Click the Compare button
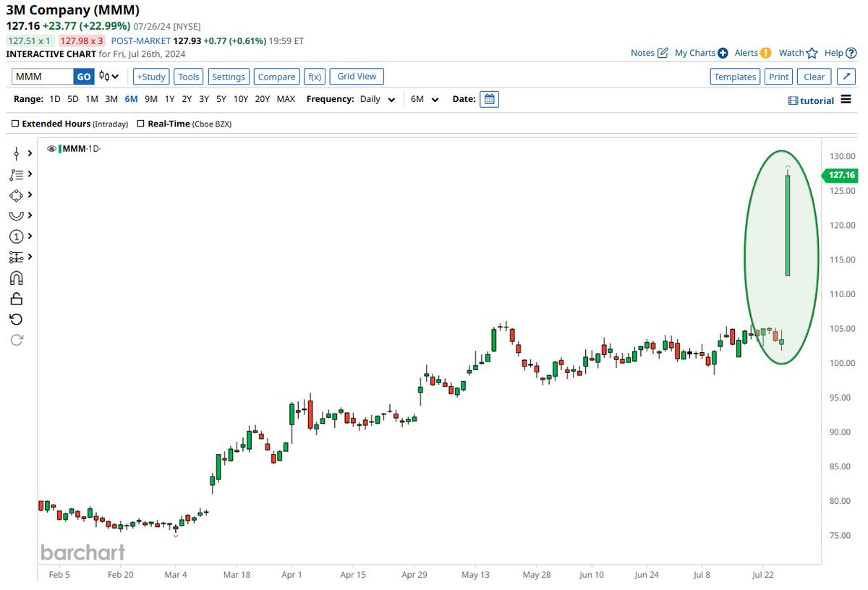Viewport: 868px width, 590px height. [276, 77]
